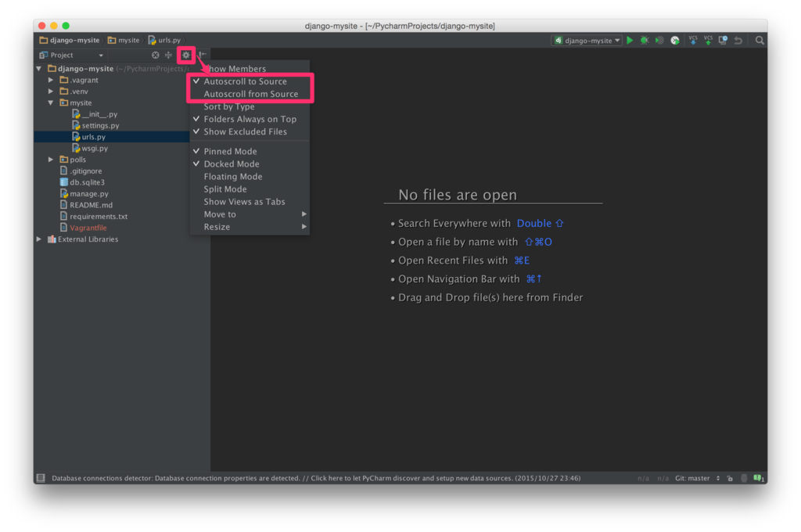Select .gitignore in project tree
The height and width of the screenshot is (532, 801).
click(81, 171)
